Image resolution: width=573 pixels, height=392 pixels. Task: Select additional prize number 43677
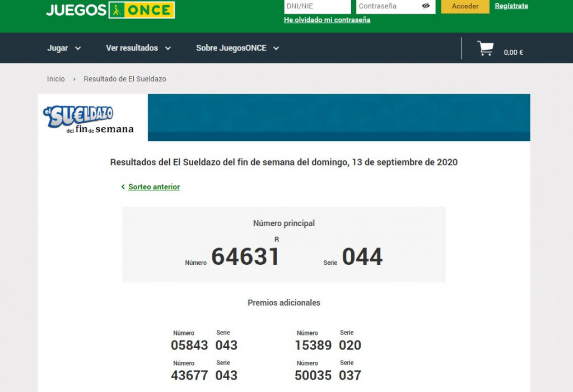pos(189,376)
